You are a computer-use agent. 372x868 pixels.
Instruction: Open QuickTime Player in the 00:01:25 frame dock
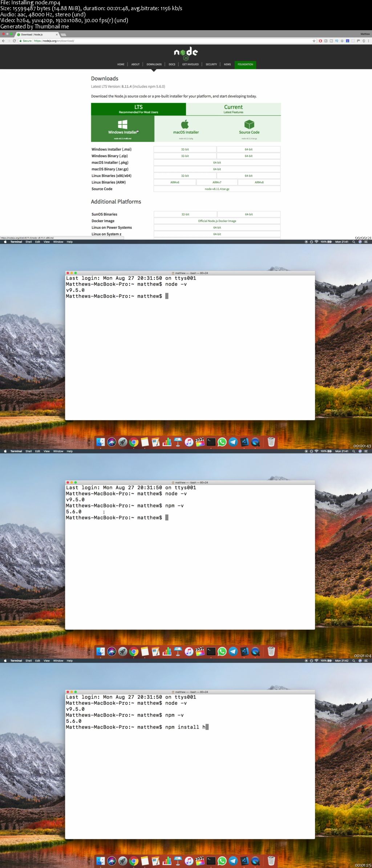(x=255, y=861)
